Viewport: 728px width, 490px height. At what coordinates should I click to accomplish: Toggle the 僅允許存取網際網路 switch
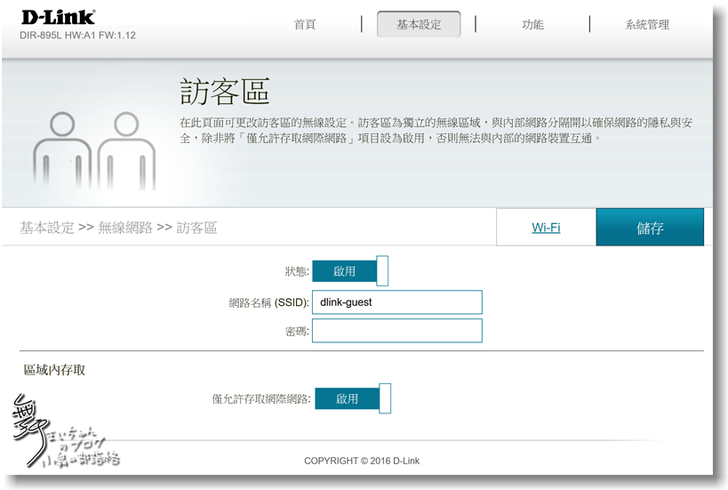tap(352, 398)
